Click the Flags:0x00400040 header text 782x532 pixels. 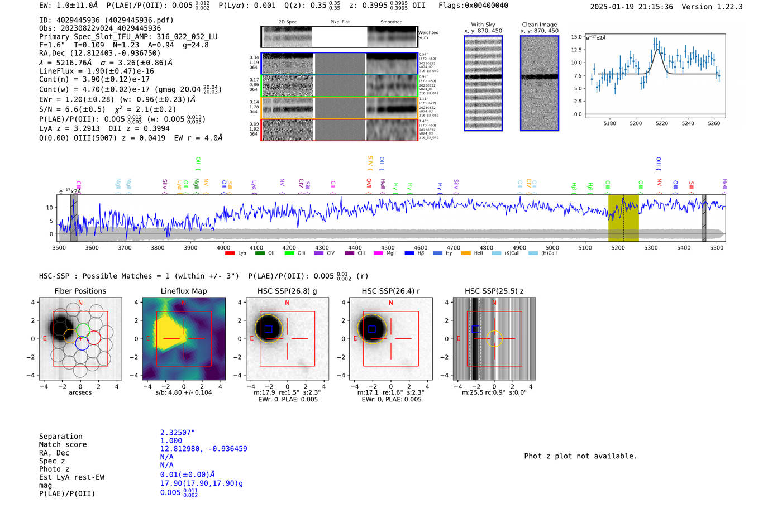pyautogui.click(x=473, y=6)
